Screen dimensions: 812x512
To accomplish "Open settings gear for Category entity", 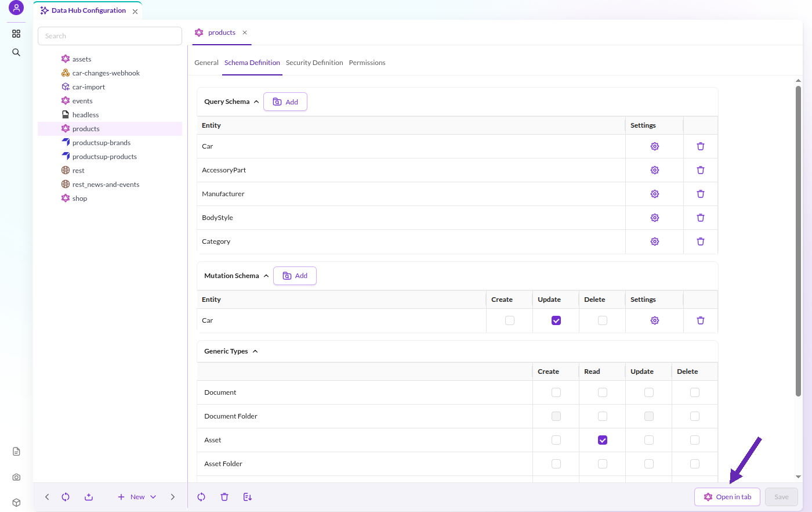I will [x=655, y=241].
